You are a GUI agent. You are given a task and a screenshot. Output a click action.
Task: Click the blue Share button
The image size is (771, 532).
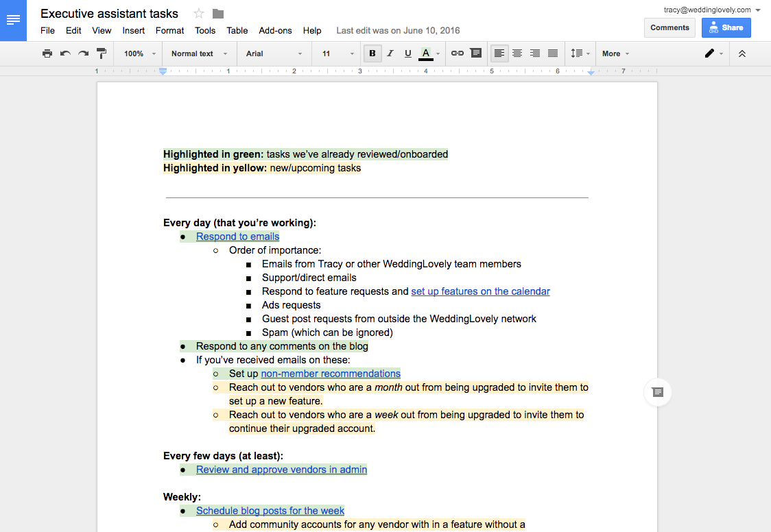(x=726, y=27)
